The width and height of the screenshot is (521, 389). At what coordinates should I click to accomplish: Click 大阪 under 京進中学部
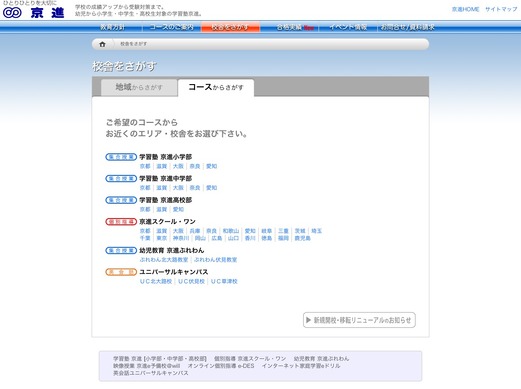(x=178, y=188)
